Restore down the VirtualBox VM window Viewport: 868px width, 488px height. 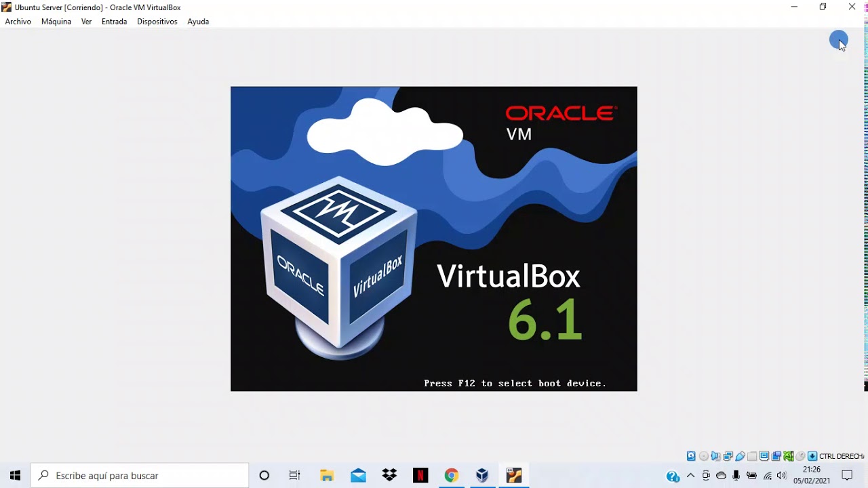823,7
